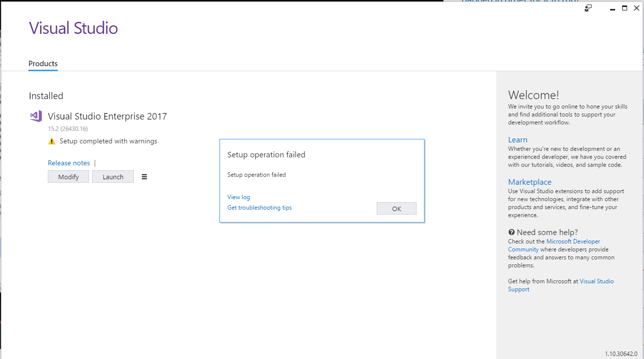The image size is (644, 359).
Task: Open Get troubleshooting tips
Action: (259, 208)
